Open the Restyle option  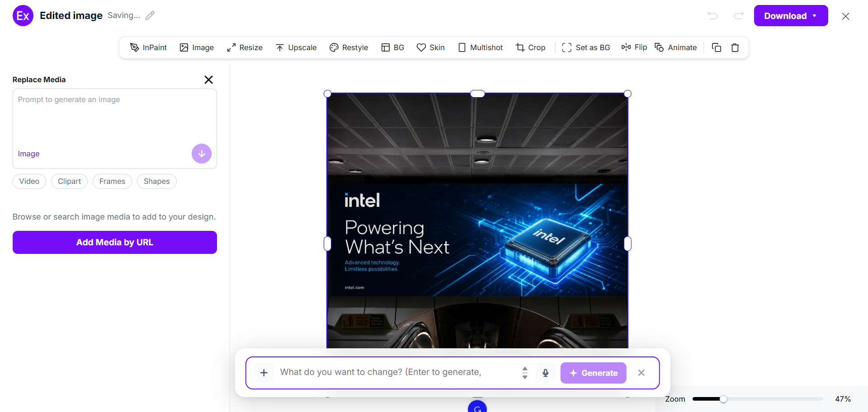click(x=349, y=47)
